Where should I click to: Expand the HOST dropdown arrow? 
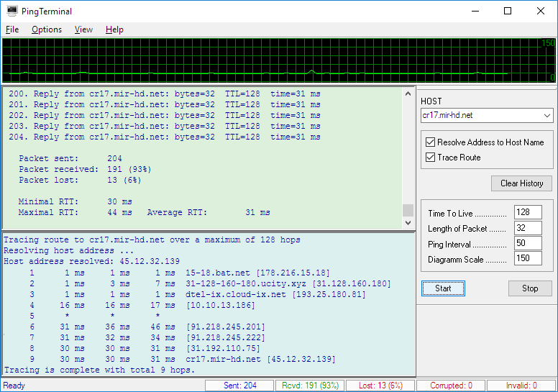(547, 115)
